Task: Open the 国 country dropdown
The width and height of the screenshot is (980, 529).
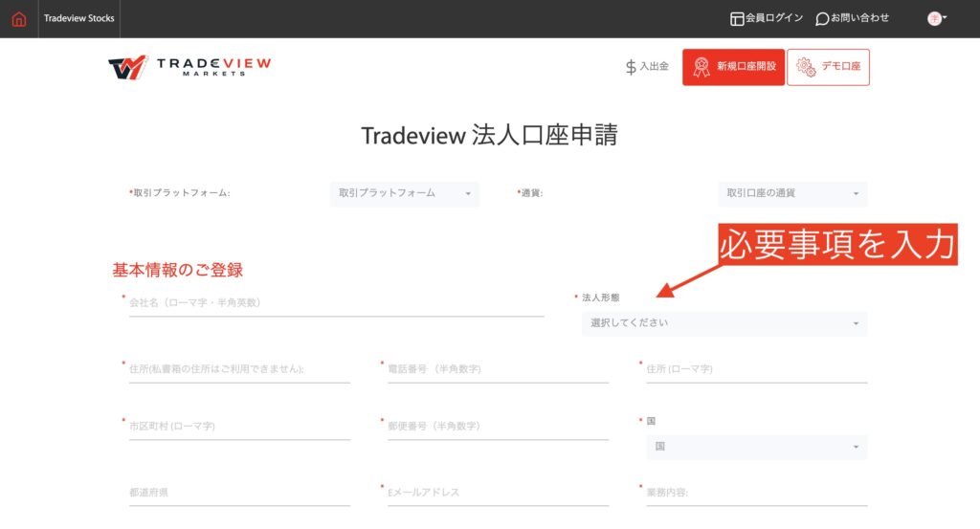Action: (x=757, y=447)
